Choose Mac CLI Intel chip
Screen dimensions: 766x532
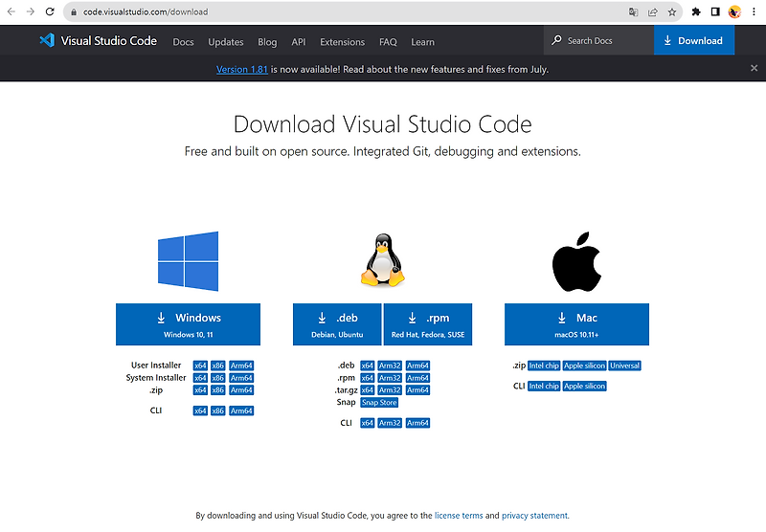point(544,386)
